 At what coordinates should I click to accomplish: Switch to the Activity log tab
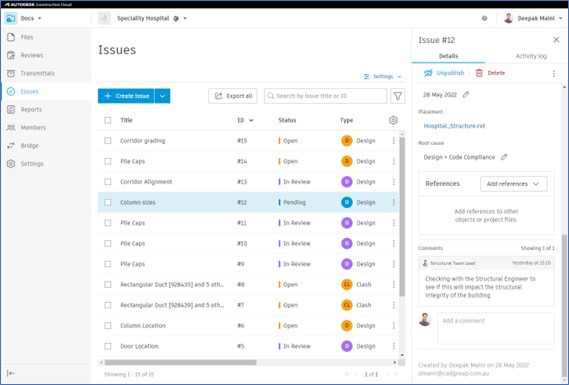(531, 56)
